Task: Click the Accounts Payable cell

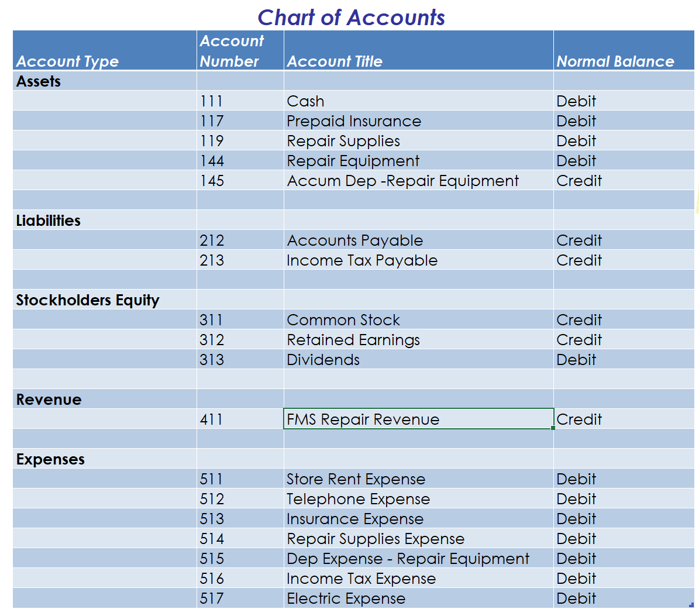Action: click(355, 240)
